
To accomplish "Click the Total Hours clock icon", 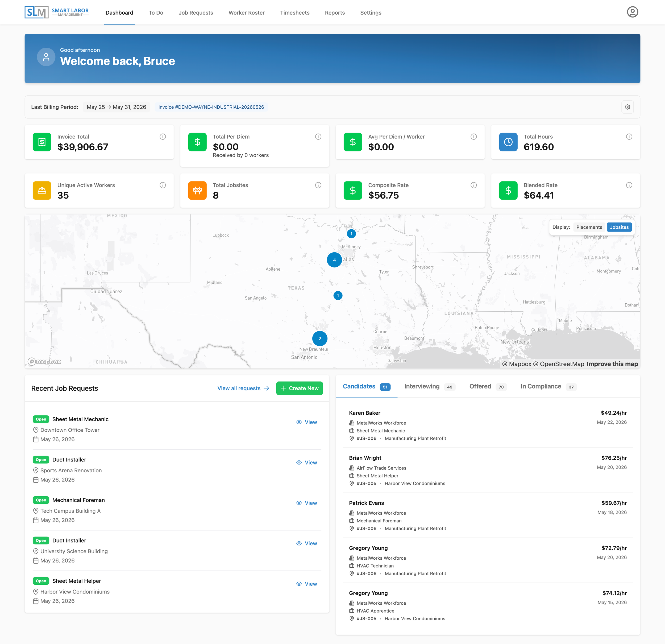I will click(x=508, y=142).
